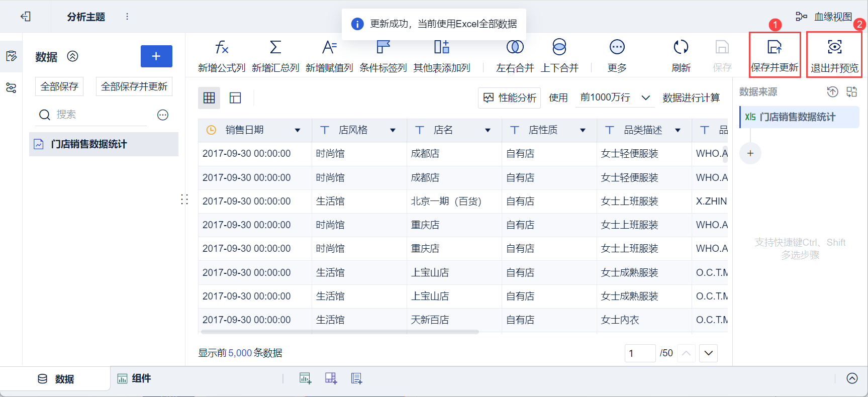Add a step with the plus circle
868x397 pixels.
coord(750,153)
